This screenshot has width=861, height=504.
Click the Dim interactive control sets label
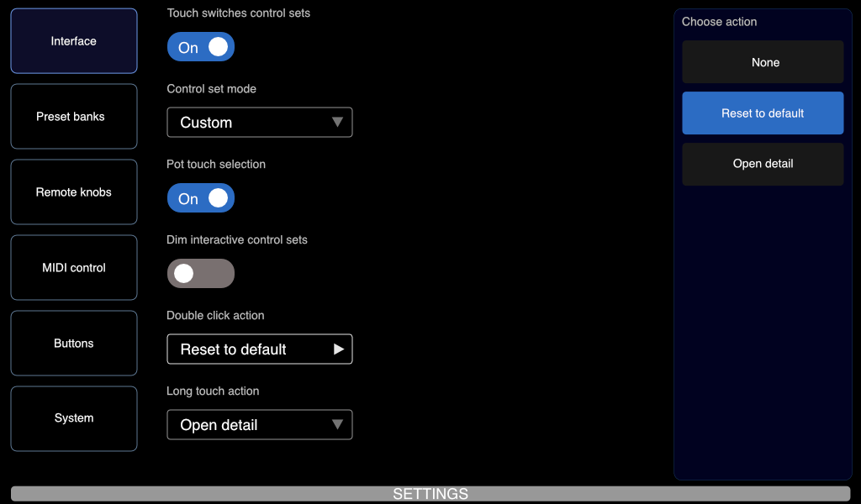coord(236,239)
